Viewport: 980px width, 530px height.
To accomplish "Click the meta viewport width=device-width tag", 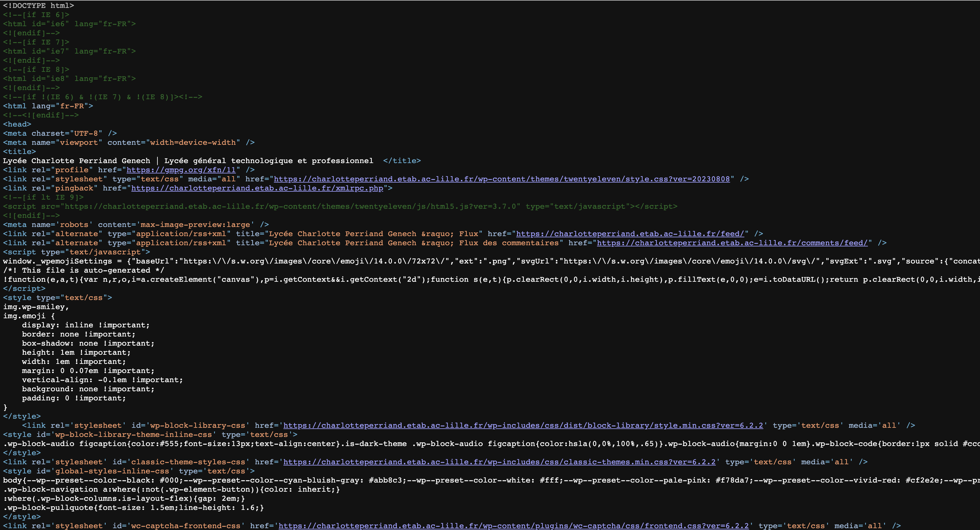I will click(x=129, y=143).
